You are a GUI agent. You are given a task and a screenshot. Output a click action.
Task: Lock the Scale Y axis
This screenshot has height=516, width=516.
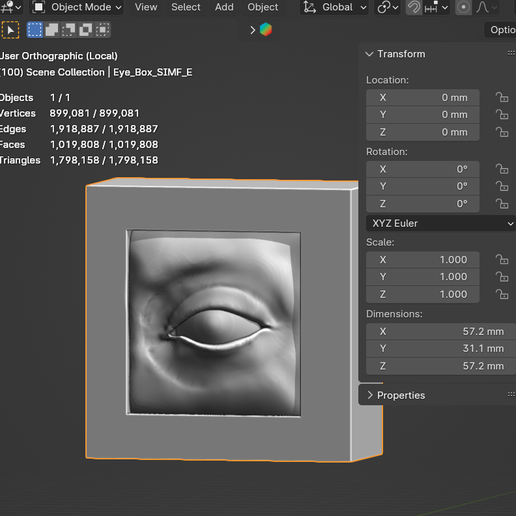(x=502, y=277)
